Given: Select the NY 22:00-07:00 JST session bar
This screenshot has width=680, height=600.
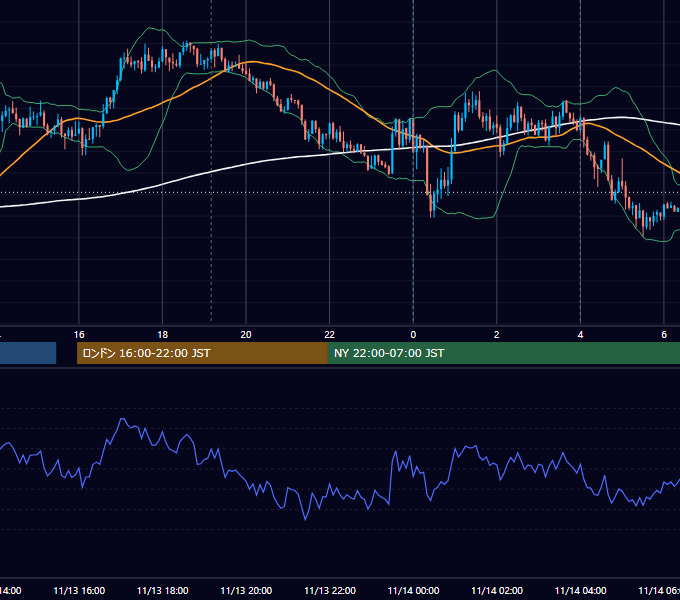Looking at the screenshot, I should 503,353.
